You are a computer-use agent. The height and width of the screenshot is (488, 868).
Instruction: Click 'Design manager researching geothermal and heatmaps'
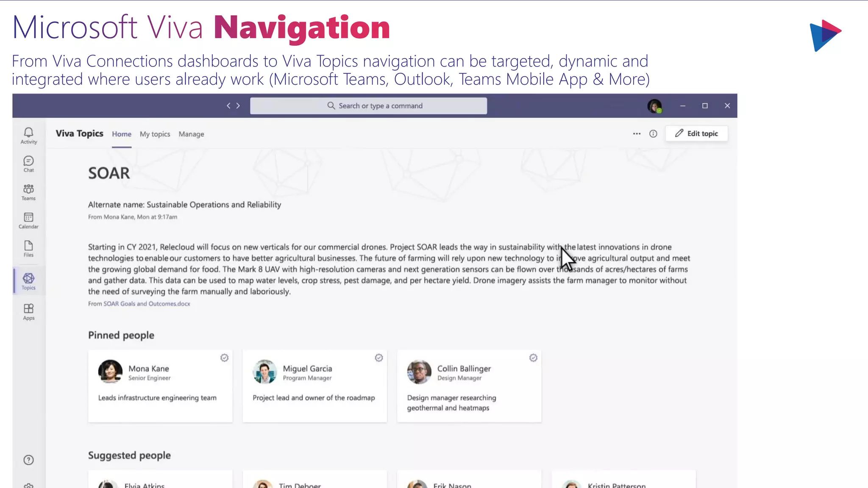[x=451, y=403]
